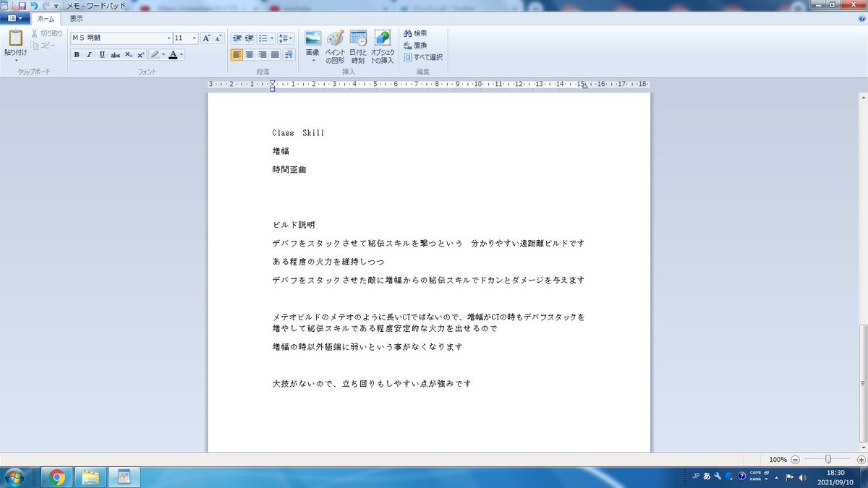
Task: Click the IME help question mark icon
Action: (x=741, y=476)
